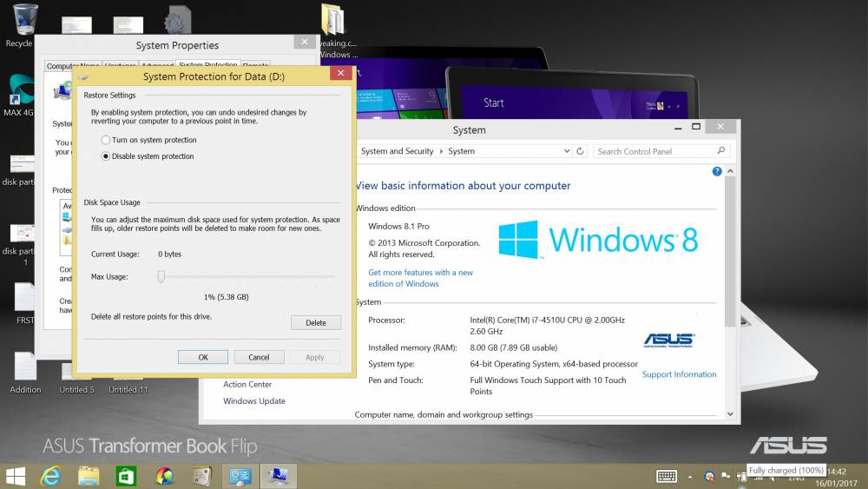This screenshot has height=489, width=868.
Task: Click the Delete restore points button
Action: (x=316, y=323)
